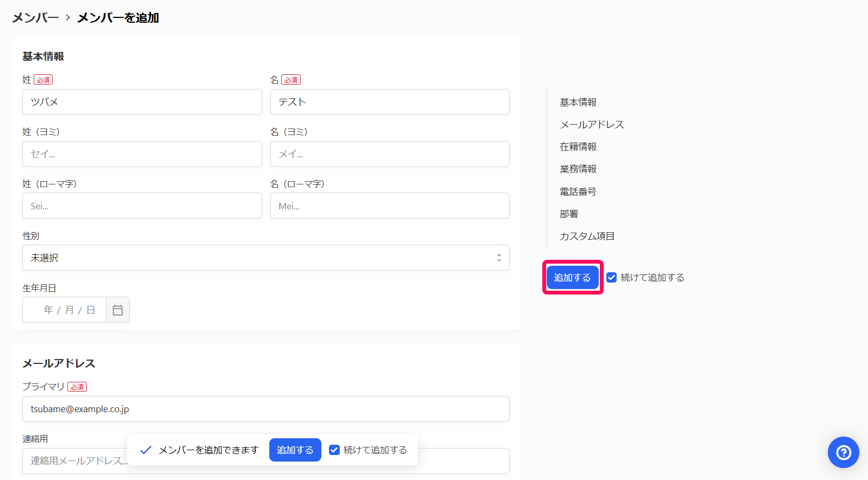Focus primary email field tsubame@example.co.jp

pos(266,409)
